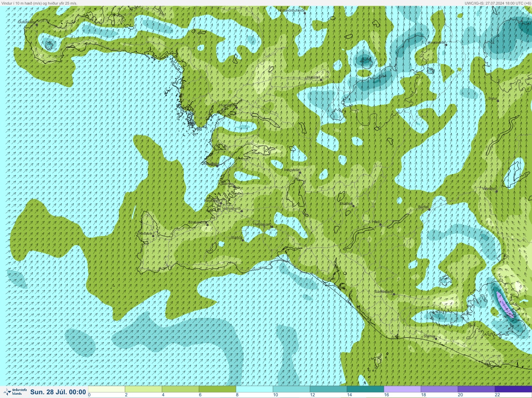Click the 0–2 m/s legend swatch

[x=106, y=389]
